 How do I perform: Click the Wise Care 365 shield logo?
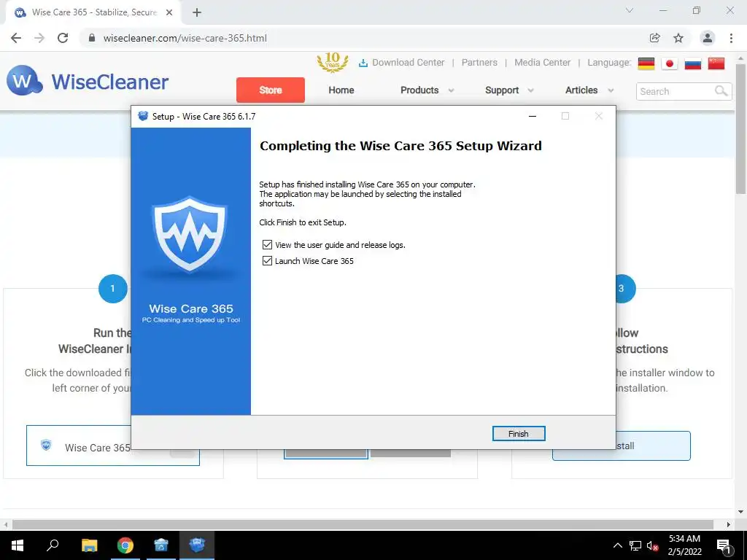(190, 234)
